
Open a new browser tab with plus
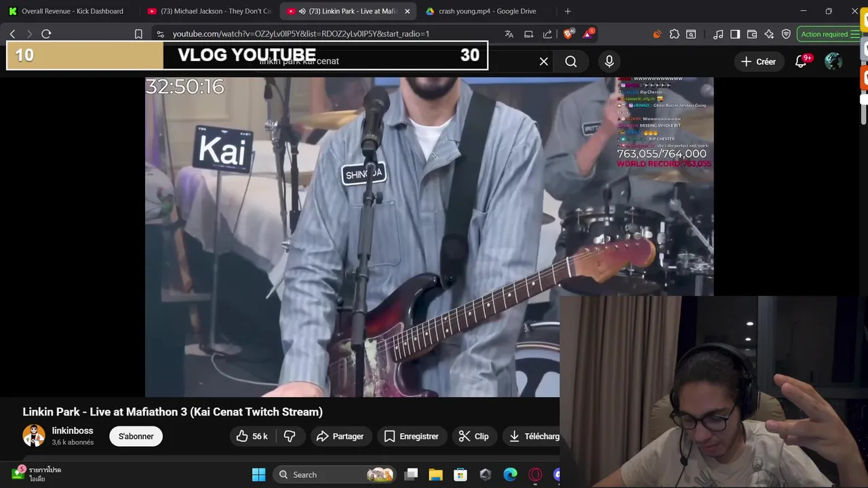[x=568, y=11]
